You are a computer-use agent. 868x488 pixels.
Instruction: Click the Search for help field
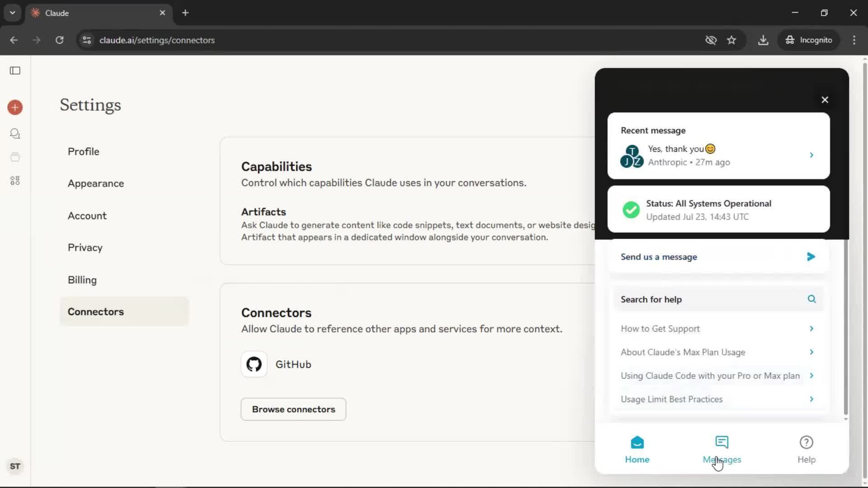(718, 299)
